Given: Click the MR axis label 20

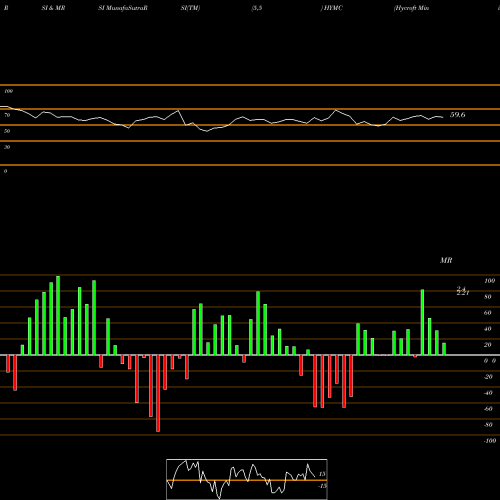Looking at the screenshot, I should [x=488, y=345].
